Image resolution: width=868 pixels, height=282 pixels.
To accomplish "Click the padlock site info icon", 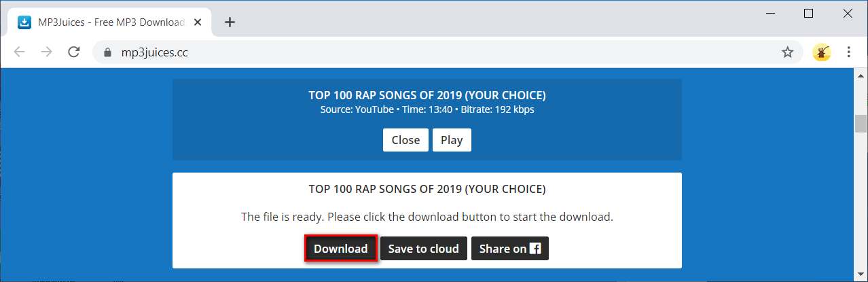I will (x=106, y=52).
